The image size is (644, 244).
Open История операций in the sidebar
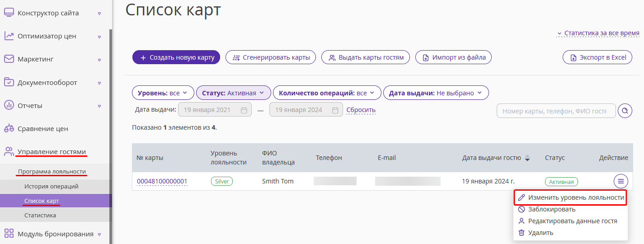point(55,186)
